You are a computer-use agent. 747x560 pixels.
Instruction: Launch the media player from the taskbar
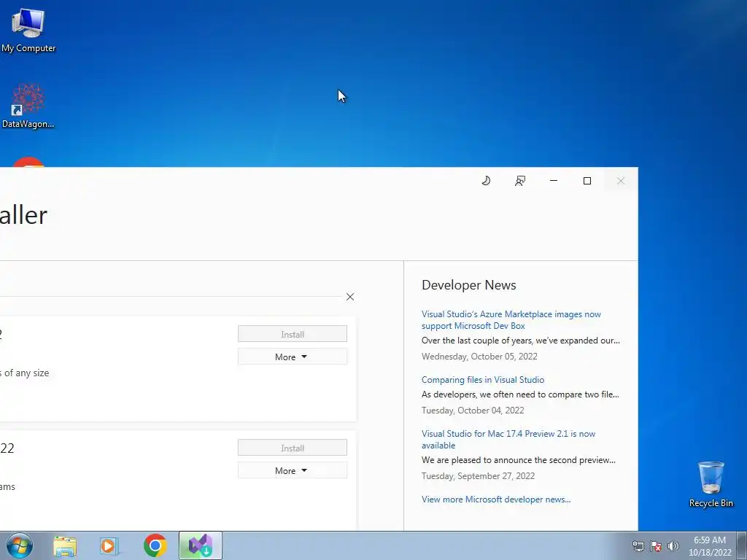point(108,546)
